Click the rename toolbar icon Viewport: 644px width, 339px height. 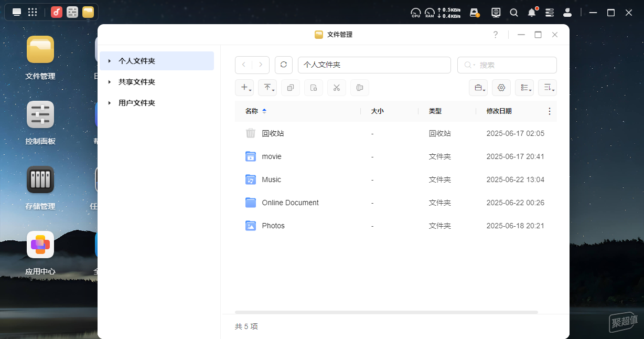pyautogui.click(x=360, y=88)
